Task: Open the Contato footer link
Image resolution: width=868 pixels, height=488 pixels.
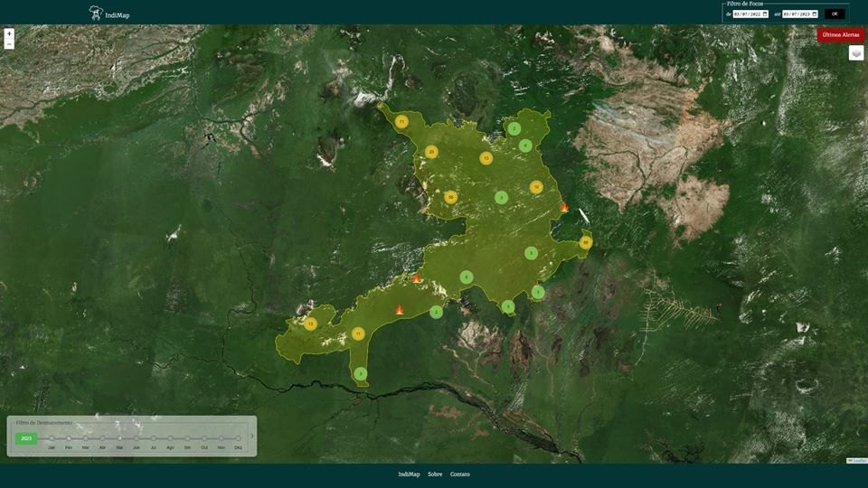Action: tap(460, 474)
